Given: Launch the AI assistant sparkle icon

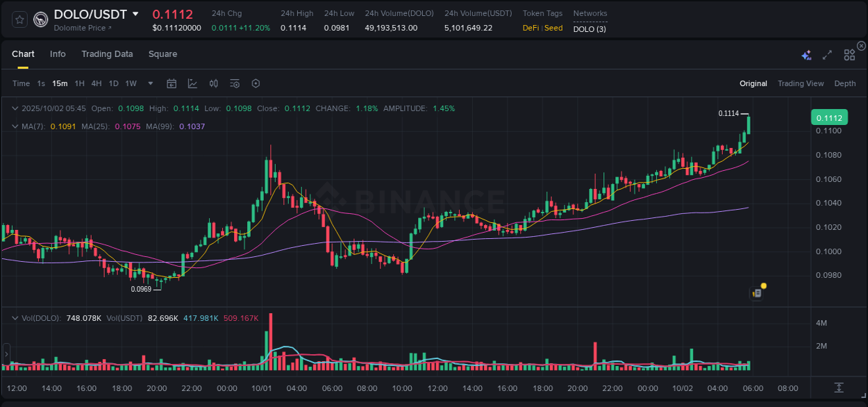Looking at the screenshot, I should tap(806, 54).
